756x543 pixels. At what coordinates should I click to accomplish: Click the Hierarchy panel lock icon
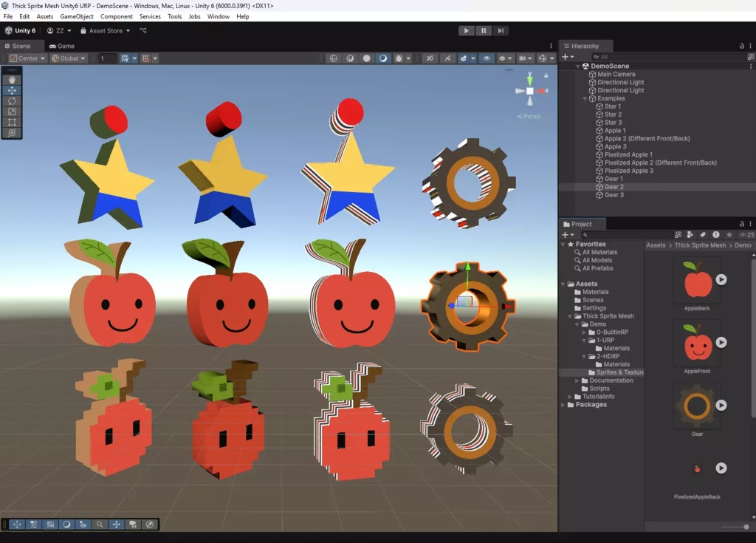pyautogui.click(x=741, y=46)
